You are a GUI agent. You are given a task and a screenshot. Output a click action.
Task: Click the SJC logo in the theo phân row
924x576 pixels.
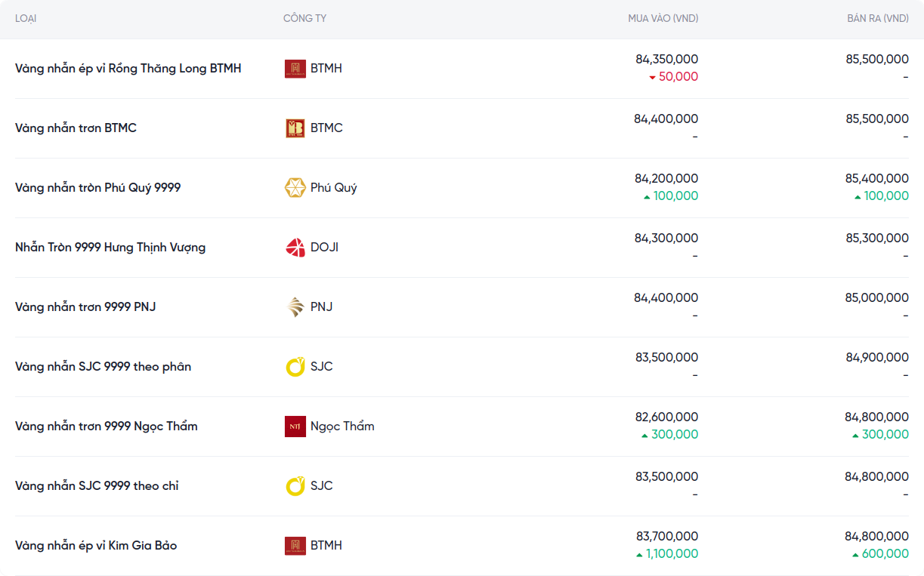pos(295,367)
